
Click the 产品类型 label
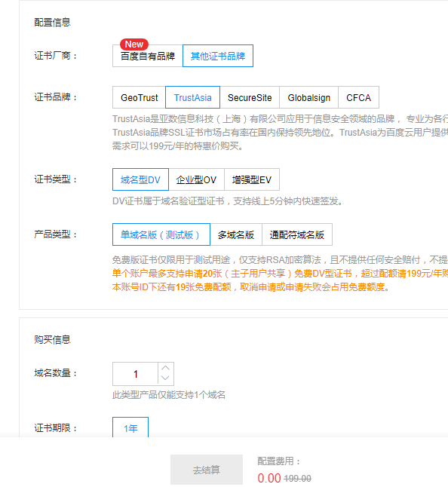pos(55,234)
